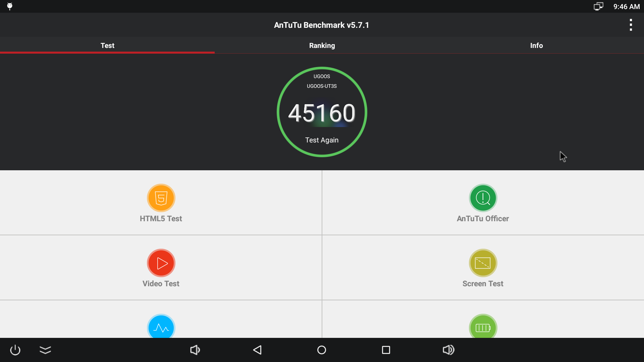This screenshot has width=644, height=362.
Task: Open the HTML5 Test tool
Action: [x=161, y=202]
